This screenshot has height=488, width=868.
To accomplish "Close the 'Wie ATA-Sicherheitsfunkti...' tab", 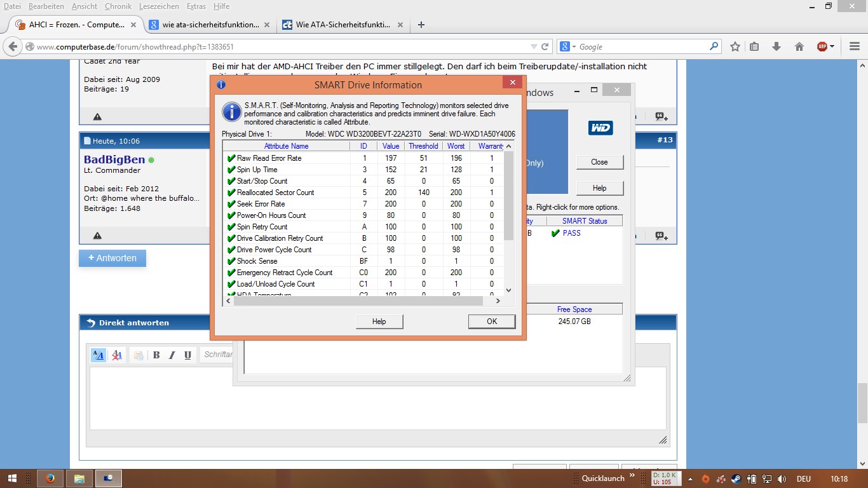I will [400, 25].
